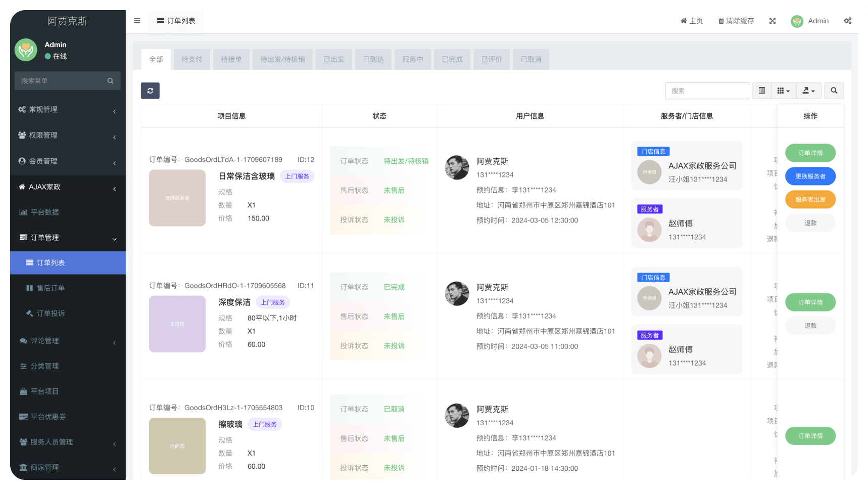Open the columns grid dropdown
868x490 pixels.
tap(783, 91)
